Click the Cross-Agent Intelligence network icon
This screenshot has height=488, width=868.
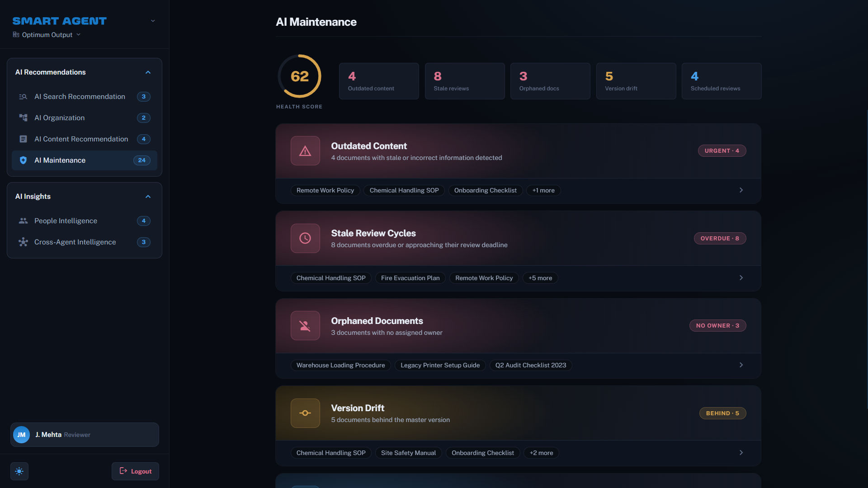pos(23,242)
